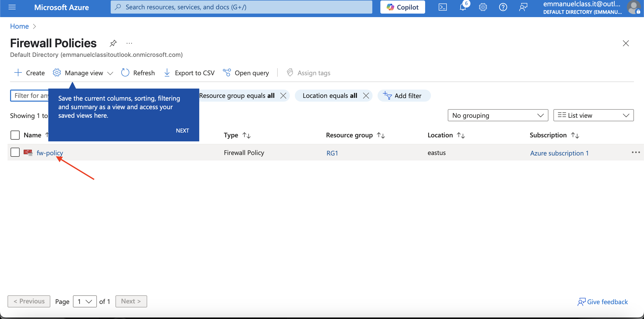
Task: Open the feedback icon in header
Action: pyautogui.click(x=523, y=7)
